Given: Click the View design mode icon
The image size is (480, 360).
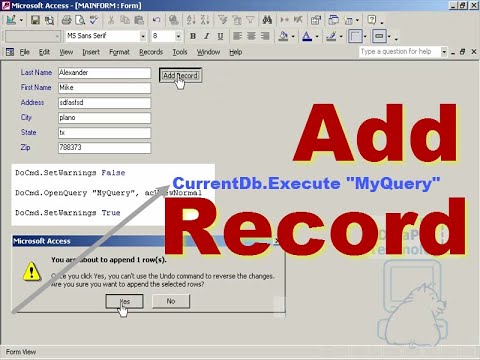Looking at the screenshot, I should pyautogui.click(x=11, y=20).
